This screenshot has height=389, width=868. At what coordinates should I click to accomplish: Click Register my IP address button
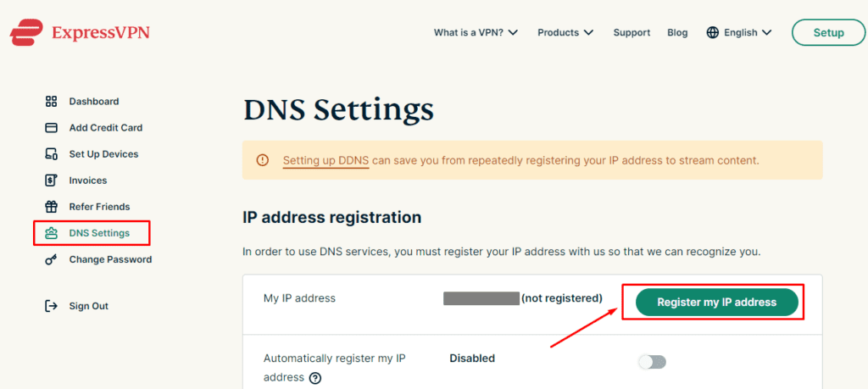(716, 303)
